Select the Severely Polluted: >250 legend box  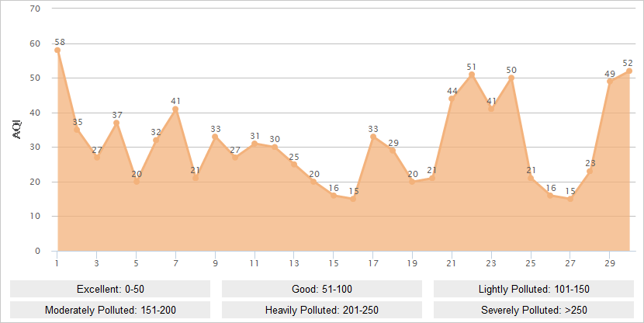pyautogui.click(x=533, y=308)
